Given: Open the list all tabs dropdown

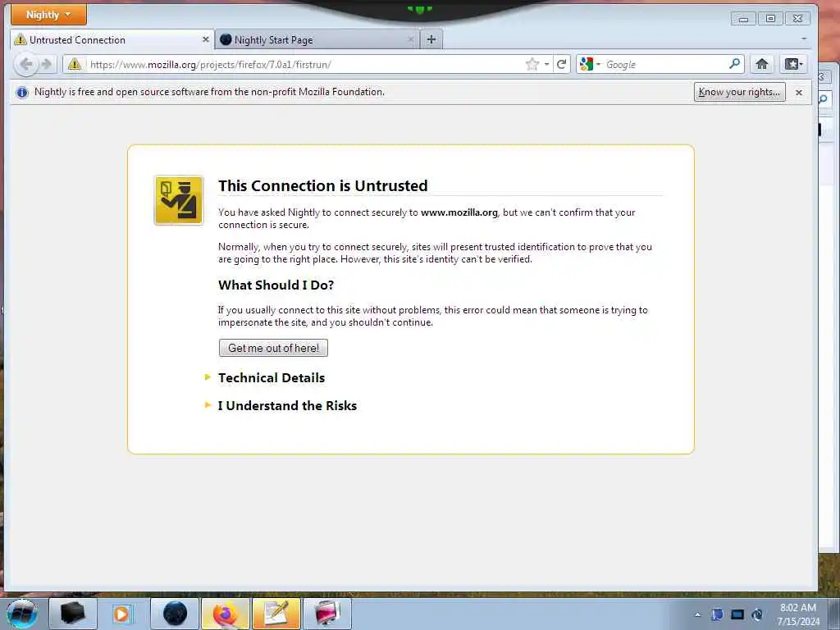Looking at the screenshot, I should [x=804, y=39].
